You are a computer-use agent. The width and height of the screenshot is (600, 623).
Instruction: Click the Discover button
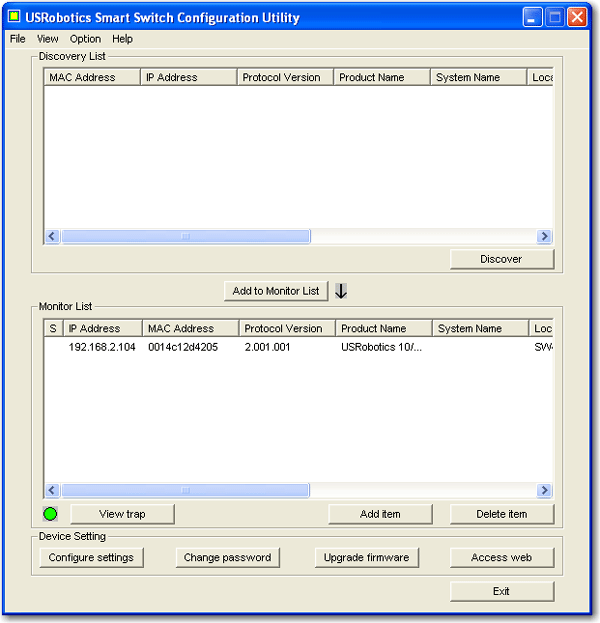(502, 259)
